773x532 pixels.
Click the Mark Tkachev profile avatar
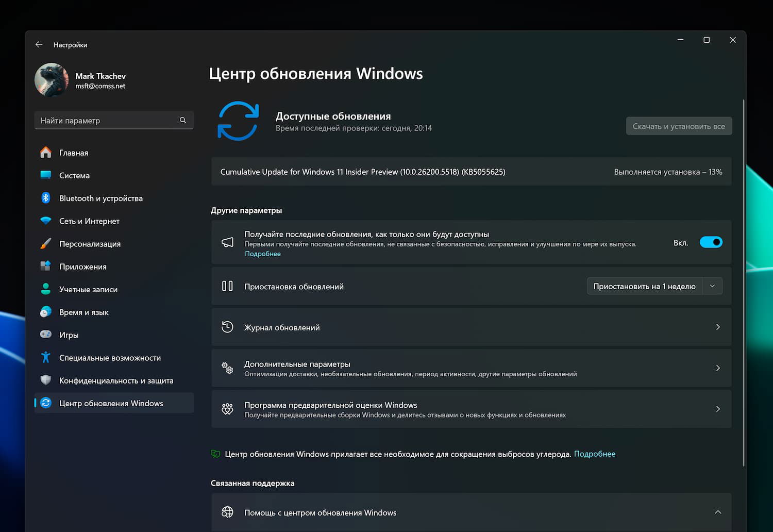52,80
